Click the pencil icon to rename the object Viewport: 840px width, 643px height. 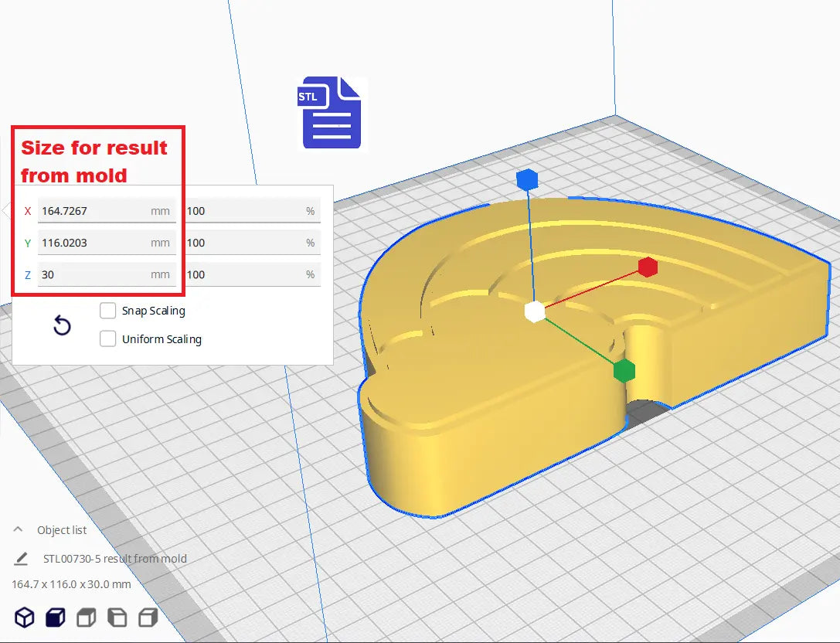click(x=21, y=559)
